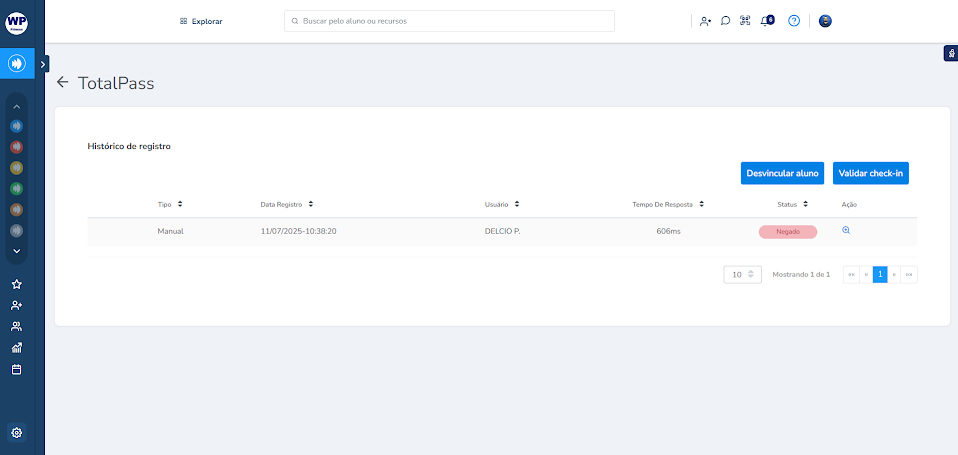Click the WP Fitness logo
The image size is (958, 455).
point(16,23)
